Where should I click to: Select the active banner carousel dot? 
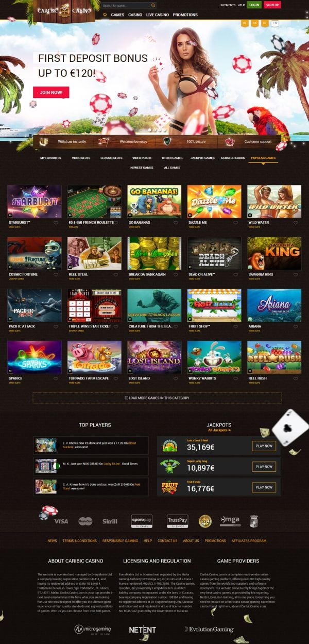(x=150, y=130)
